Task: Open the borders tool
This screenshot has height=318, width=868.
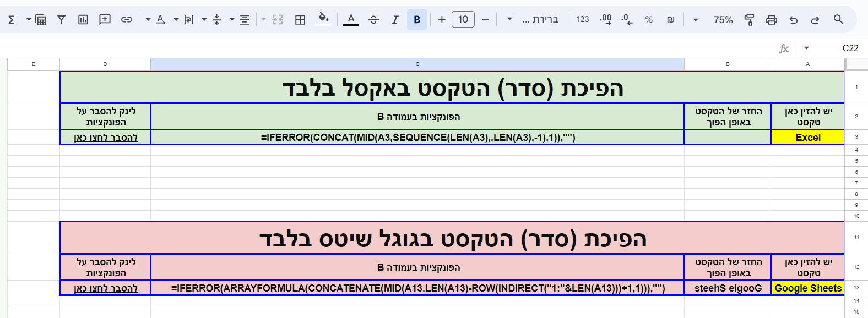Action: [300, 20]
